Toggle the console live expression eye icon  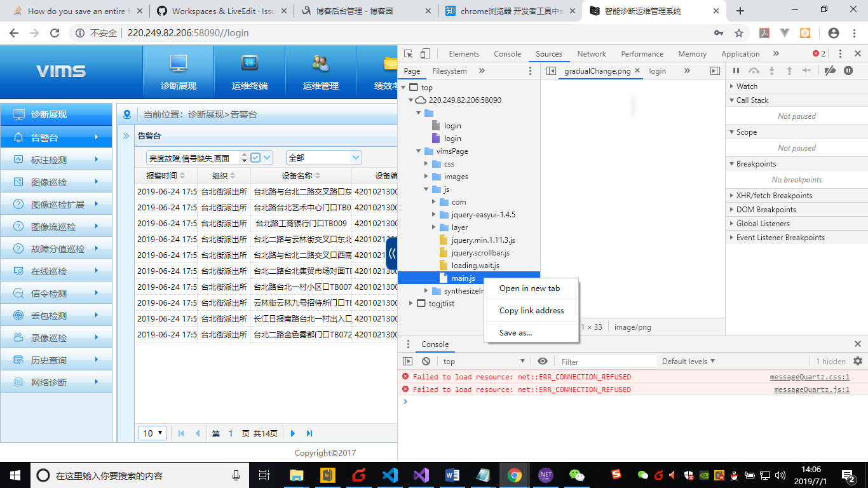click(x=542, y=361)
